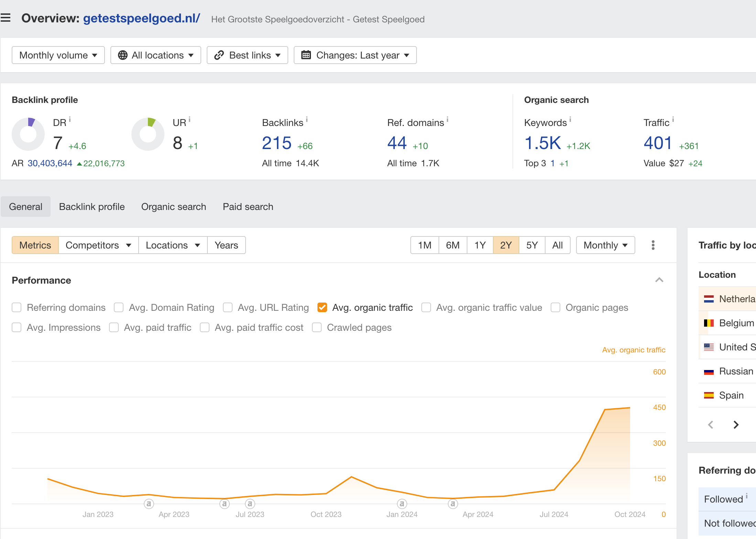Open the All locations dropdown
The width and height of the screenshot is (756, 539).
[x=155, y=55]
